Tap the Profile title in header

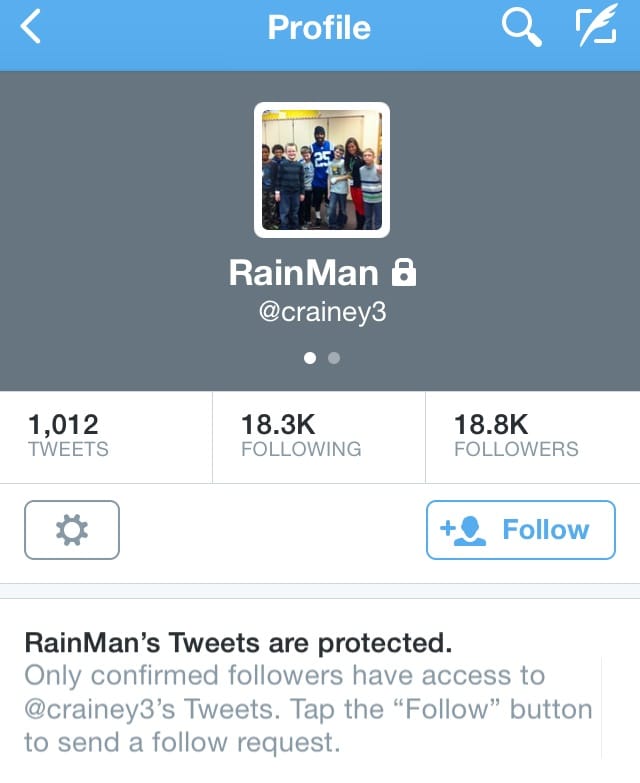319,27
